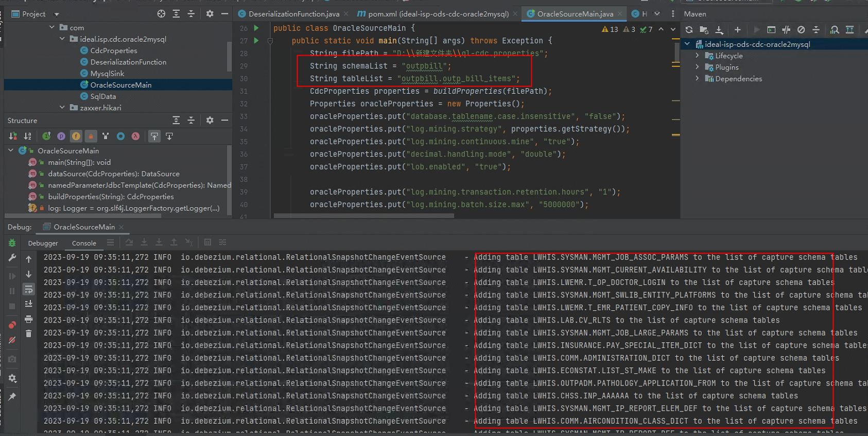Run main method from line 27 gutter
The width and height of the screenshot is (868, 436).
[x=256, y=41]
